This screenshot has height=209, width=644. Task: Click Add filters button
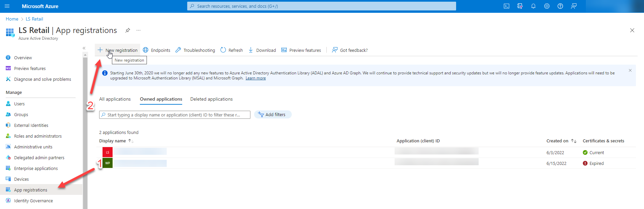(x=273, y=115)
